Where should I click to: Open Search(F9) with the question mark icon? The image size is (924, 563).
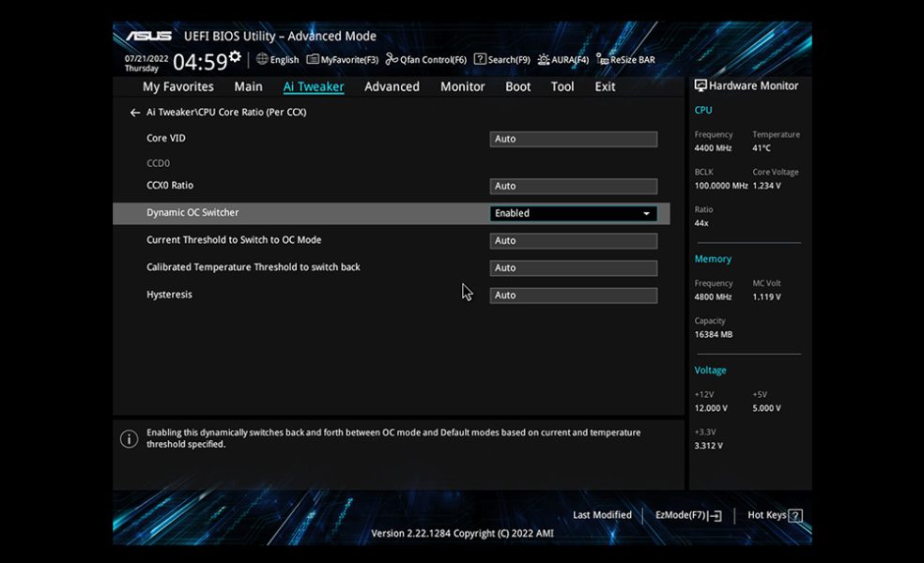[x=480, y=59]
